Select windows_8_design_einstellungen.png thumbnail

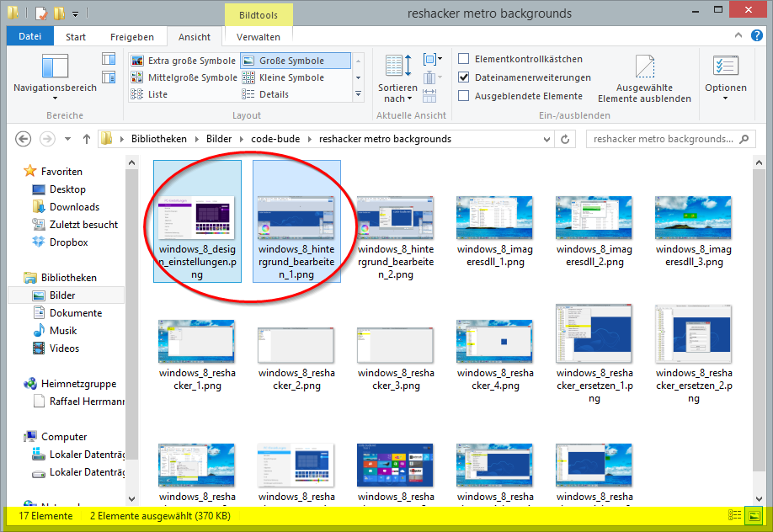[x=197, y=221]
